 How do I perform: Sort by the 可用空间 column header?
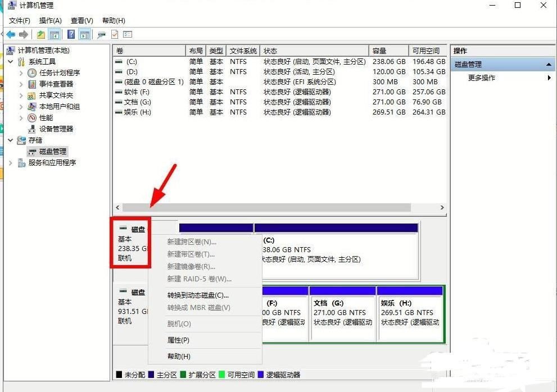(428, 51)
